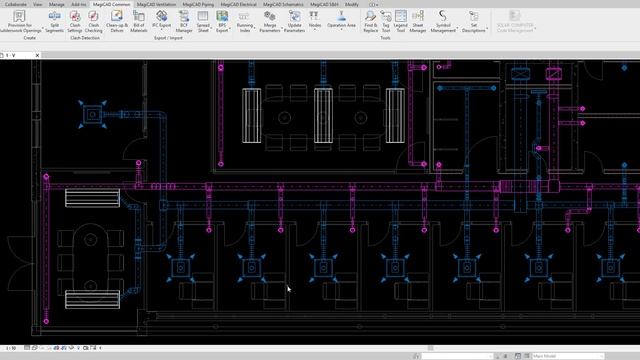Open the BCF Manager

coord(184,21)
